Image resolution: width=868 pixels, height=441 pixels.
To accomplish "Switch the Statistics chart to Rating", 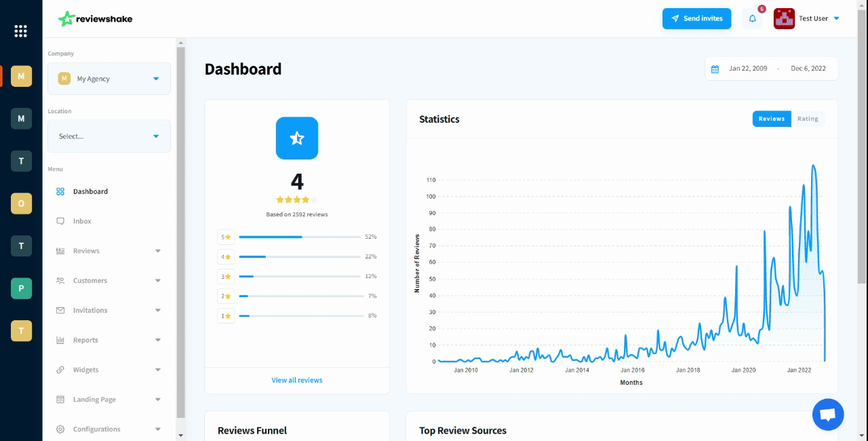I will (808, 119).
